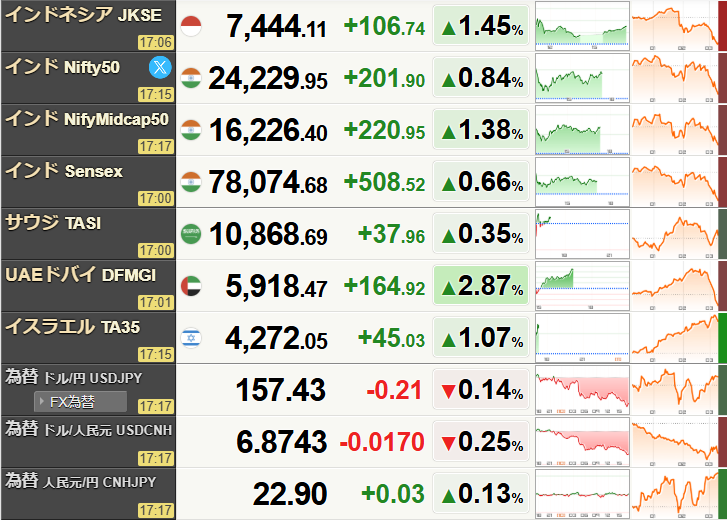Click the ▲0.13% change badge

[x=481, y=493]
